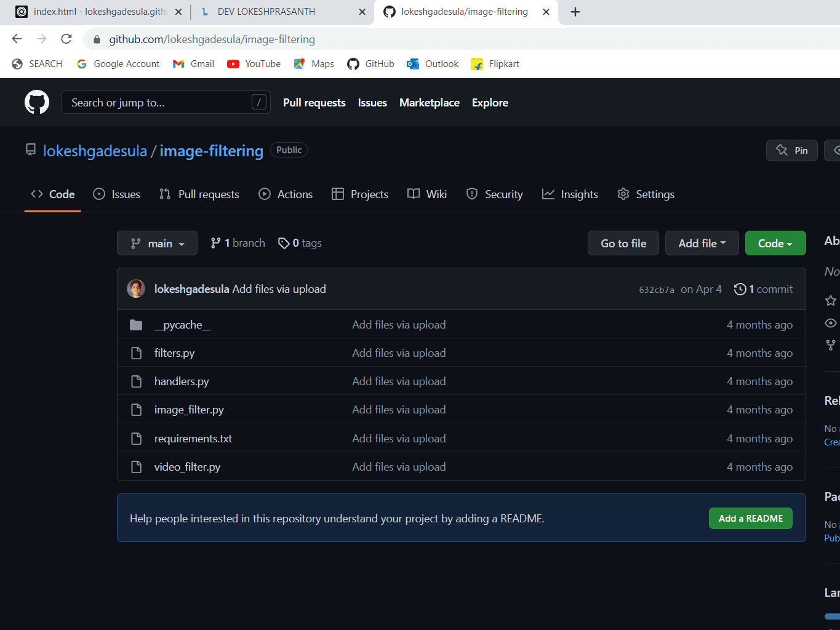Close the index.html browser tab
Screen dimensions: 840x630
click(x=178, y=12)
